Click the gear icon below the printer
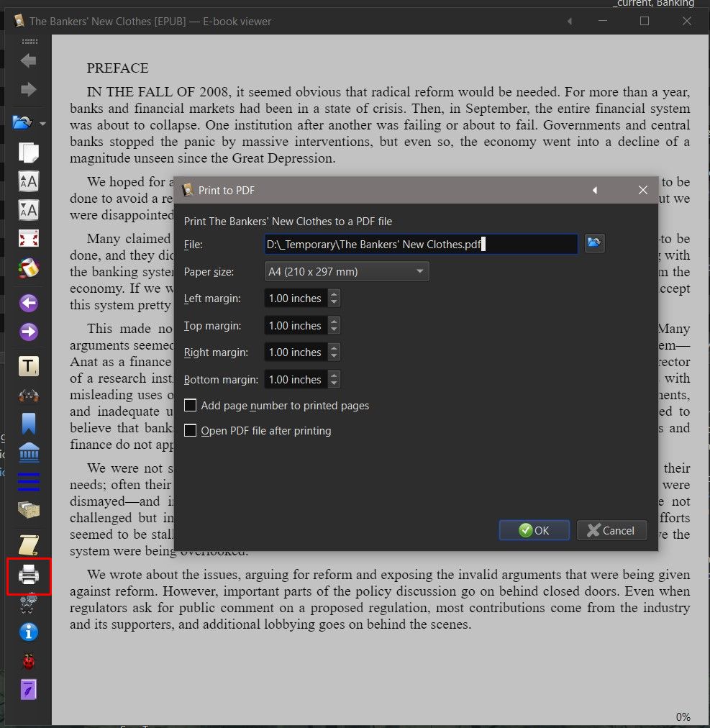Image resolution: width=710 pixels, height=728 pixels. pos(28,604)
